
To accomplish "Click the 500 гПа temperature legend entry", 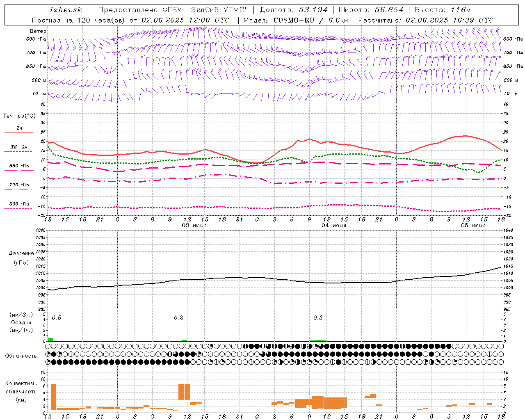I will (19, 204).
